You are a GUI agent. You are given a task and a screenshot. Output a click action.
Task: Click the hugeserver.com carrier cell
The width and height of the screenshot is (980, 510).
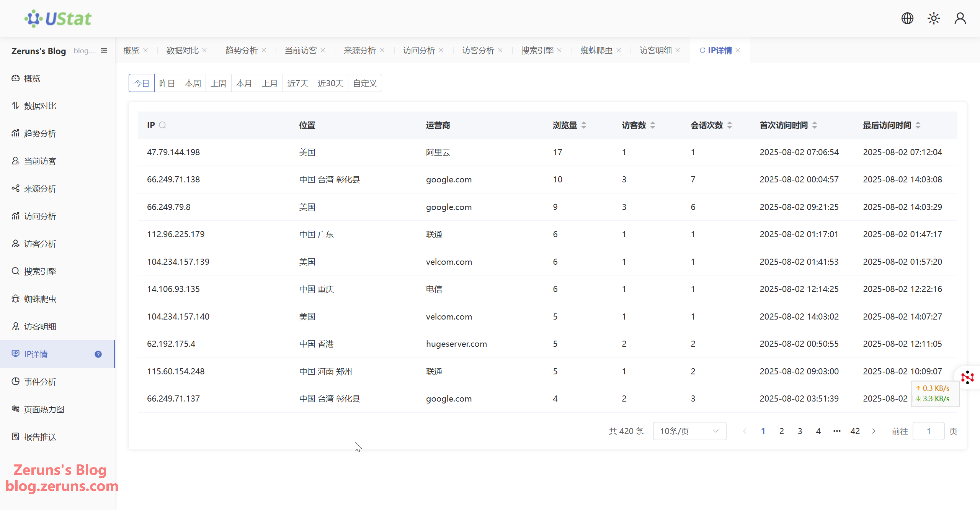456,344
